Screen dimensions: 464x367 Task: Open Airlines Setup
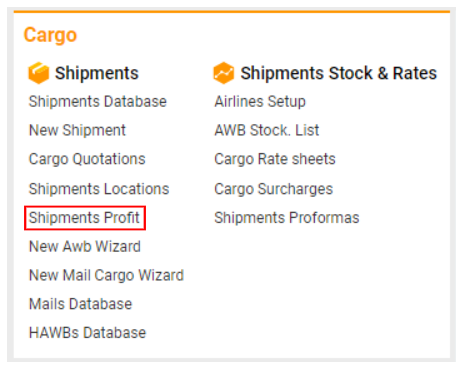[x=260, y=102]
